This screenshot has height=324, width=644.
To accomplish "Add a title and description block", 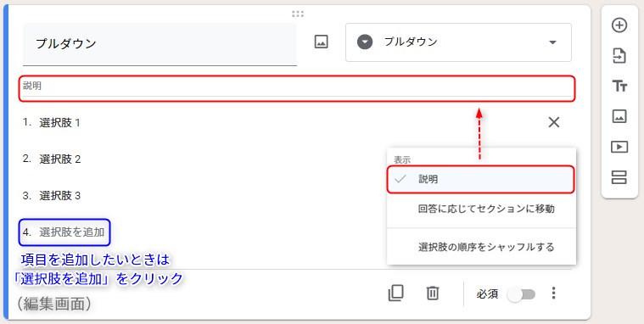I will pos(619,86).
